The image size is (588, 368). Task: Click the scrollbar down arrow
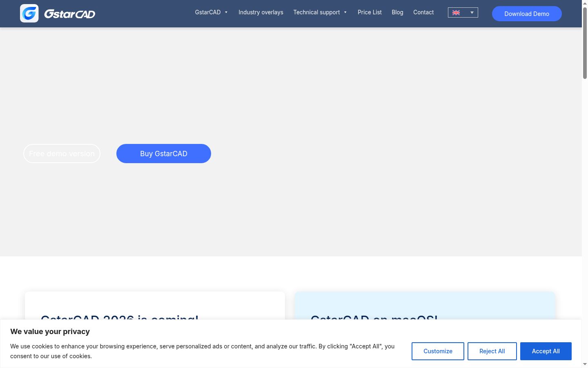click(x=585, y=364)
